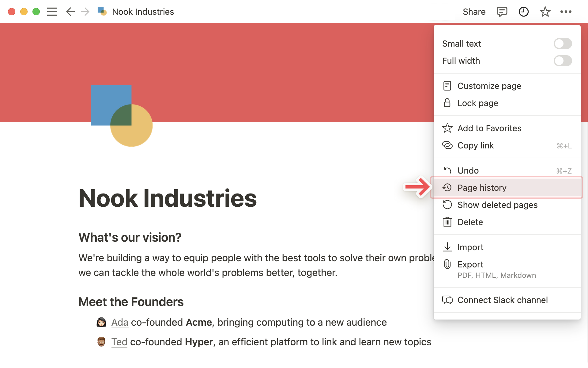Open the comments speech bubble icon

502,12
